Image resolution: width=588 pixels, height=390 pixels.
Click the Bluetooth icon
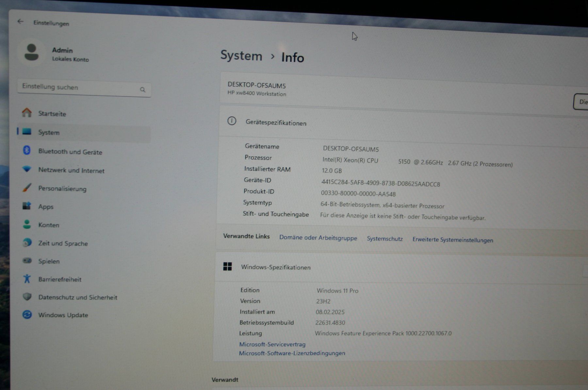(27, 150)
